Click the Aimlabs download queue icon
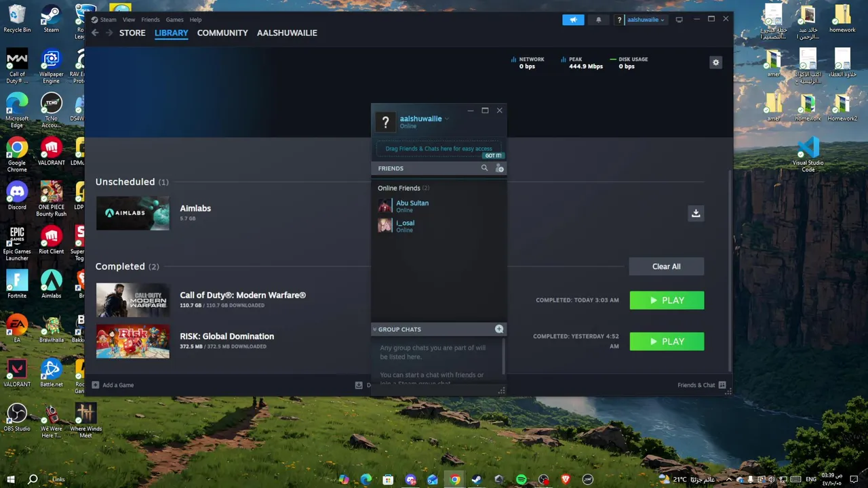 [x=696, y=213]
